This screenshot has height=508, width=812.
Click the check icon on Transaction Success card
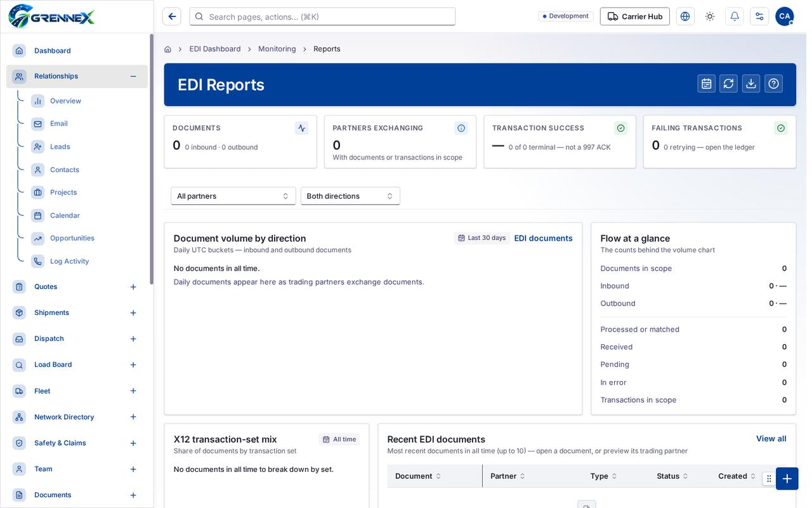[x=621, y=128]
